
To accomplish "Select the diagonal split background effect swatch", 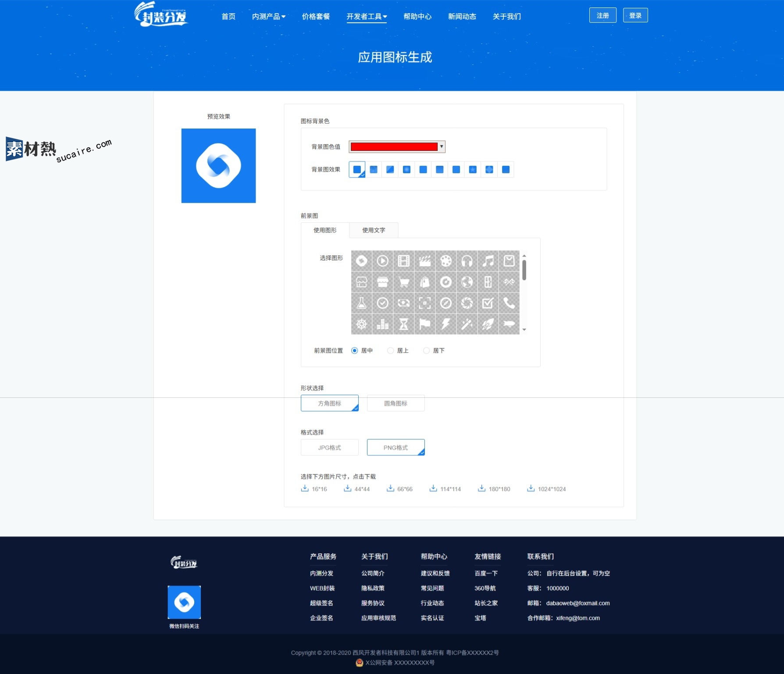I will coord(390,170).
